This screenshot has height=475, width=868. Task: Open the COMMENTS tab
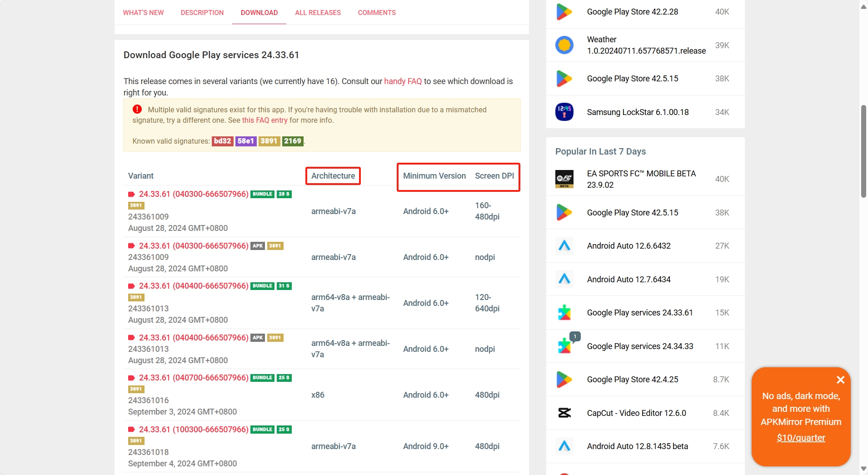[x=377, y=13]
